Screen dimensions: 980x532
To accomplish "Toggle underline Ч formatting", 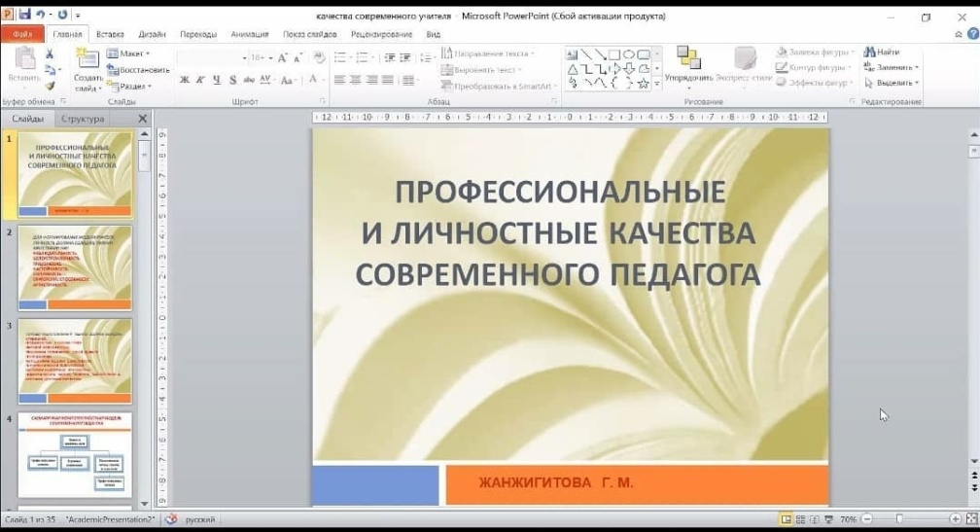I will pos(216,81).
